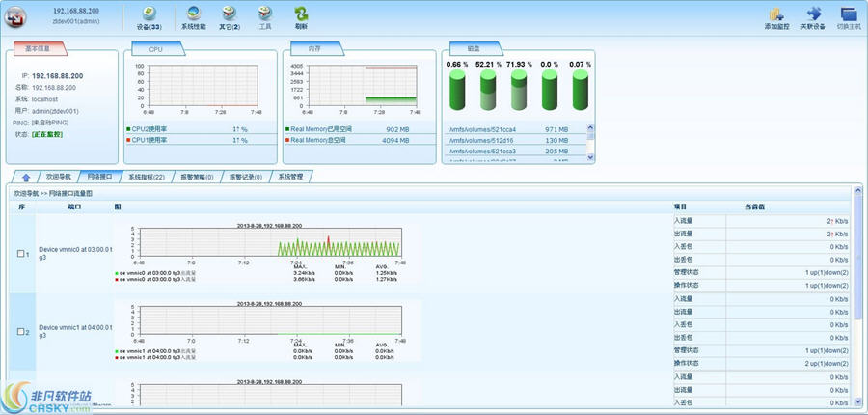Click the Device vmnic0 at 03:00.0 label
Viewport: 868px width, 415px height.
[74, 253]
